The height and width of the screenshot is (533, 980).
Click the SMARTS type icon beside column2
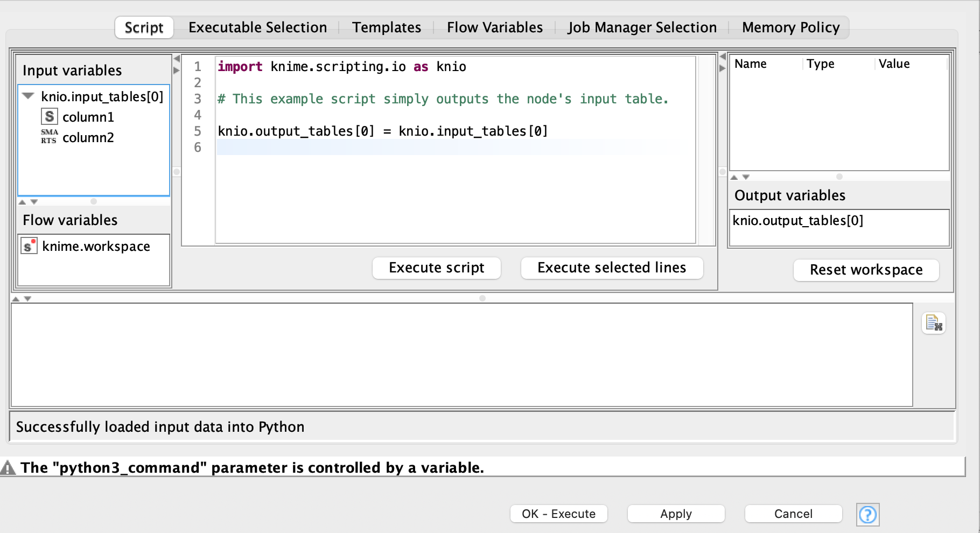coord(49,137)
